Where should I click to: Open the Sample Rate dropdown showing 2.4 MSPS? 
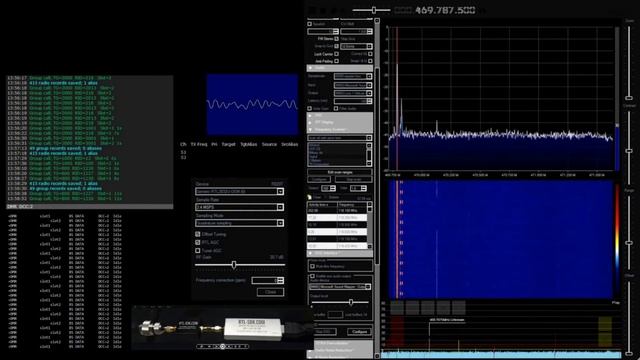pyautogui.click(x=239, y=207)
